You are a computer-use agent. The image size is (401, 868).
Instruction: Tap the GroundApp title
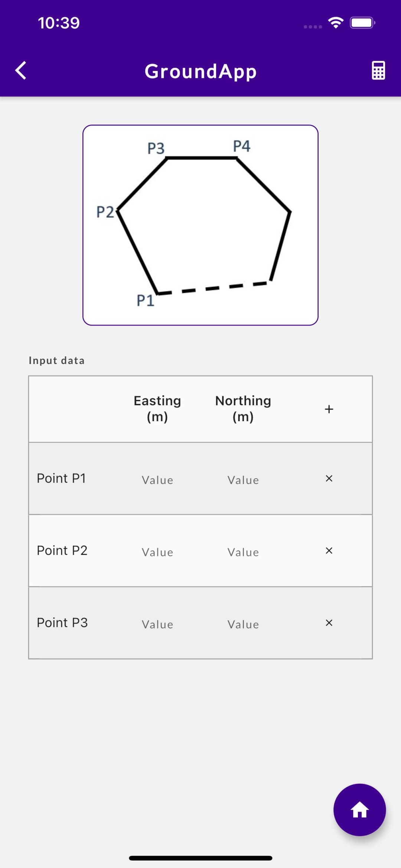point(200,71)
